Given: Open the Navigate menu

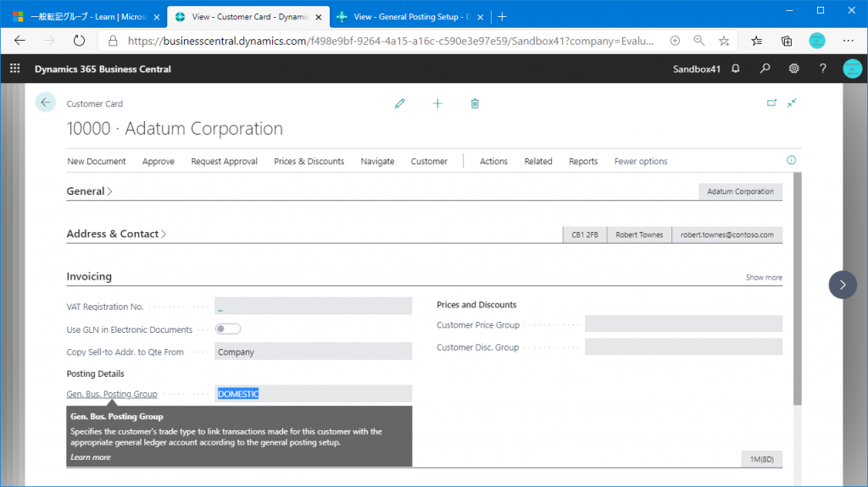Looking at the screenshot, I should pyautogui.click(x=377, y=161).
